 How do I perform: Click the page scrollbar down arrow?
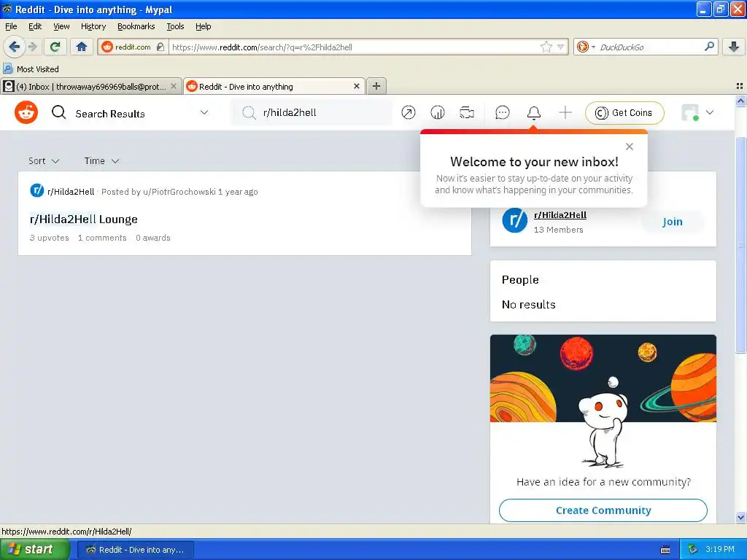(x=740, y=517)
